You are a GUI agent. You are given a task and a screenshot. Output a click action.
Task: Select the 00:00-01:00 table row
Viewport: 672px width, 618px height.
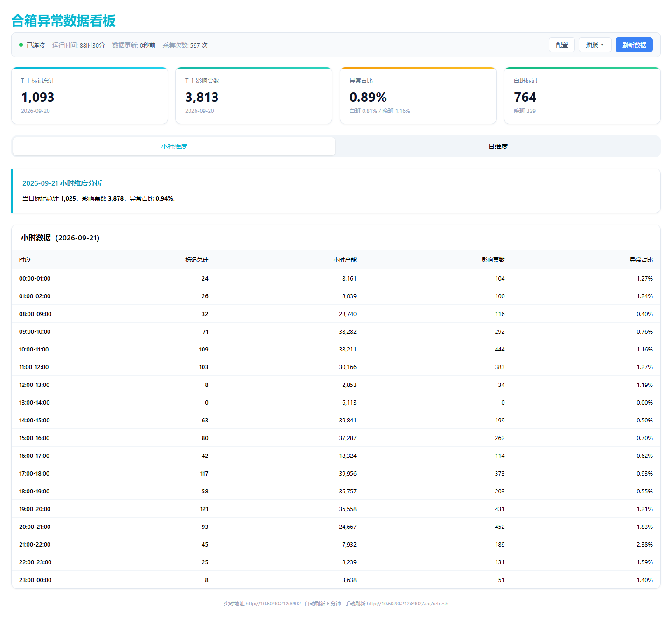pos(336,278)
